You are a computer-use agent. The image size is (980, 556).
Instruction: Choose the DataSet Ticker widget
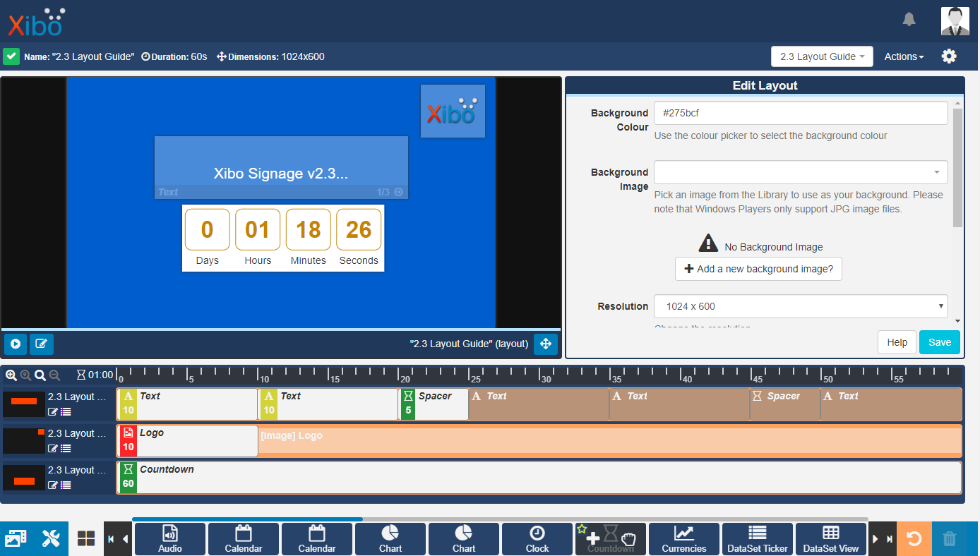[757, 539]
